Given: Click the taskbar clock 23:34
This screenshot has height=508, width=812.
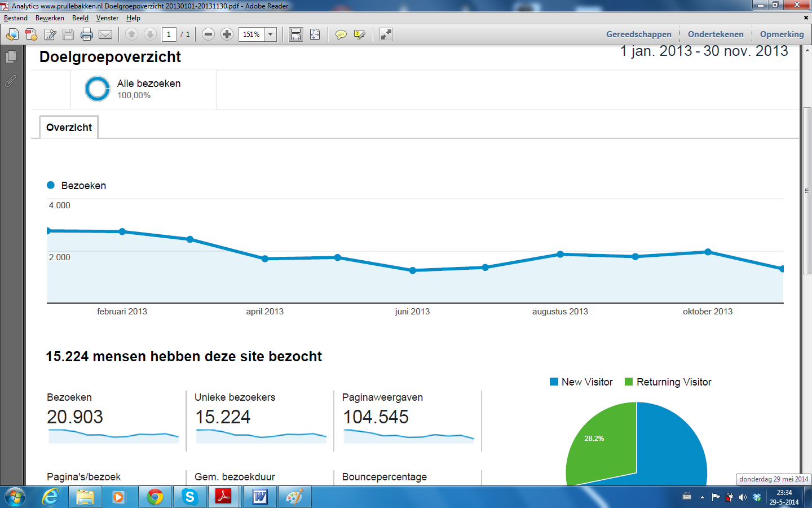Looking at the screenshot, I should tap(784, 497).
